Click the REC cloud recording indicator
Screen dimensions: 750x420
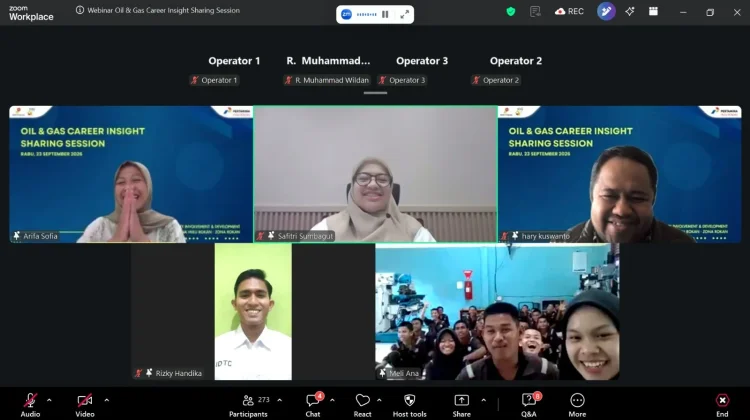coord(569,11)
